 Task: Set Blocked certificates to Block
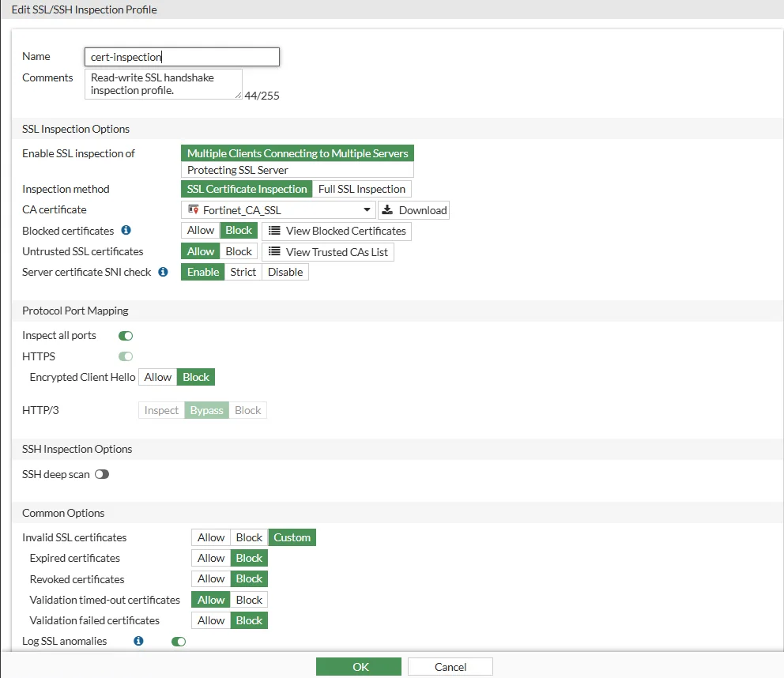coord(239,231)
